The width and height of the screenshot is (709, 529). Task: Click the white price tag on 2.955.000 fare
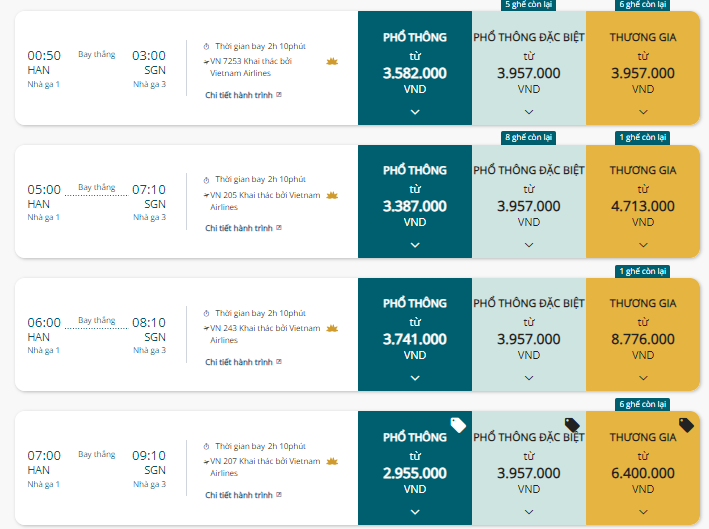458,425
